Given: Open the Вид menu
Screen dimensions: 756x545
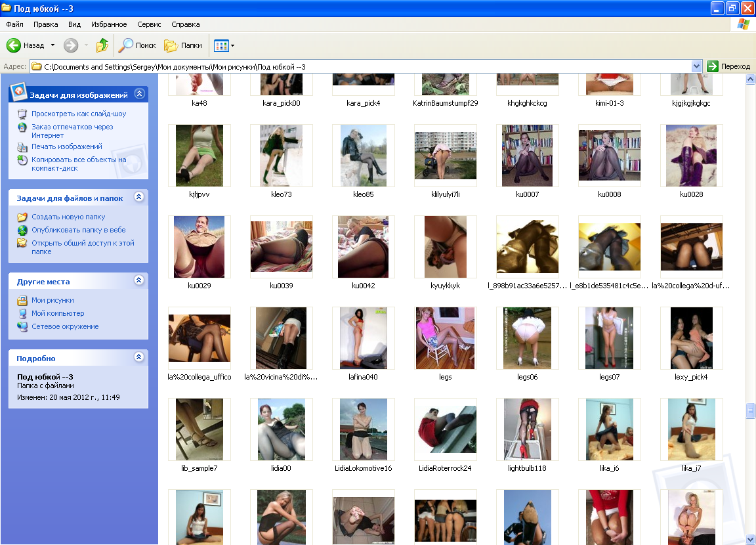Looking at the screenshot, I should [74, 24].
